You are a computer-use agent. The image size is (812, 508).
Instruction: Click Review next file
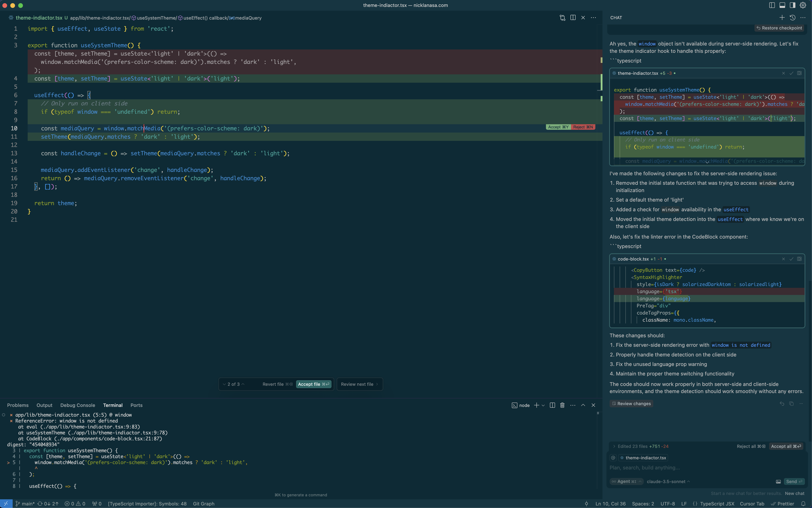(360, 384)
